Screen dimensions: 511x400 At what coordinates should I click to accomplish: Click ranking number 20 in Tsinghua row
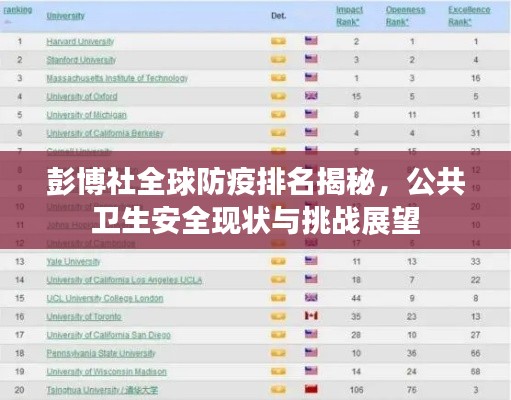coord(20,390)
